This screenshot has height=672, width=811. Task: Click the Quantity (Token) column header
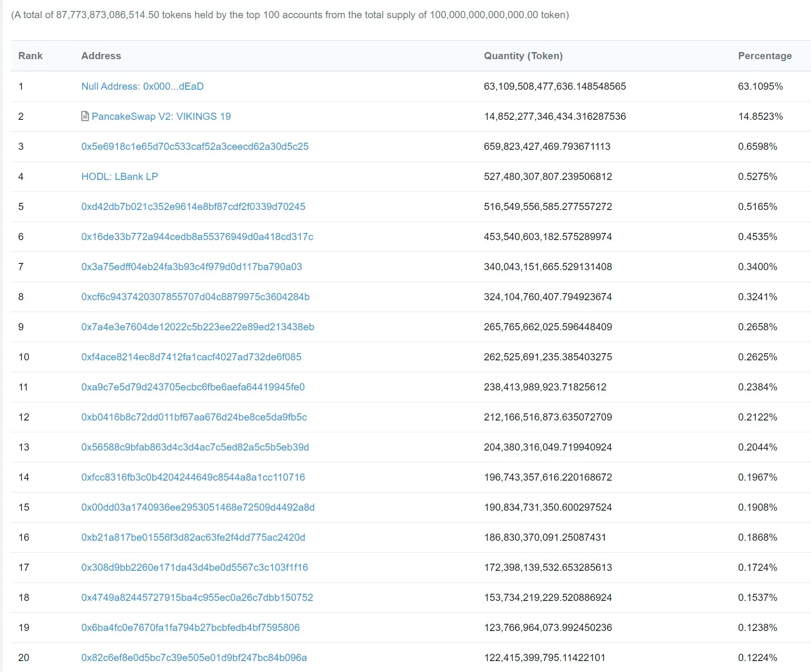pos(523,56)
